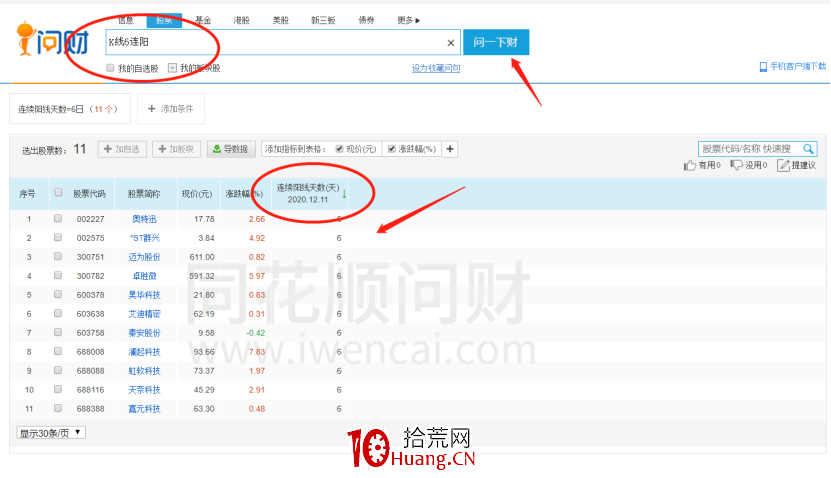Open stock 嘉元科技 link
The width and height of the screenshot is (831, 478).
144,409
